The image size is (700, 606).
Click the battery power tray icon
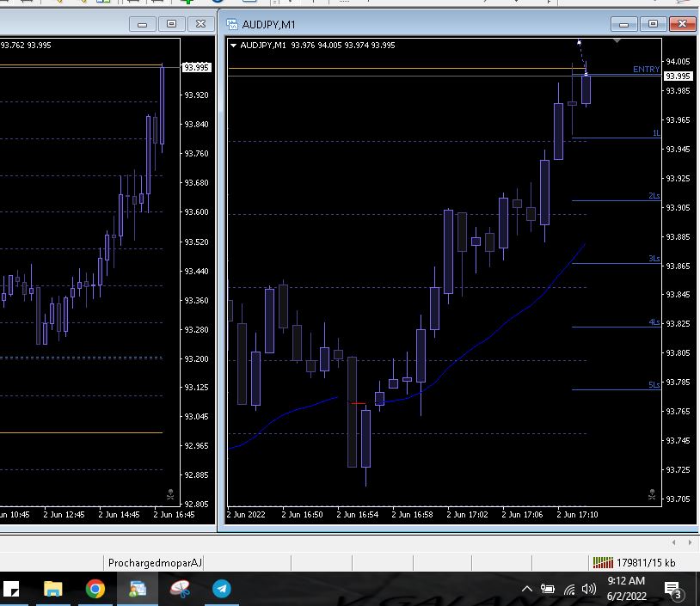pyautogui.click(x=547, y=589)
